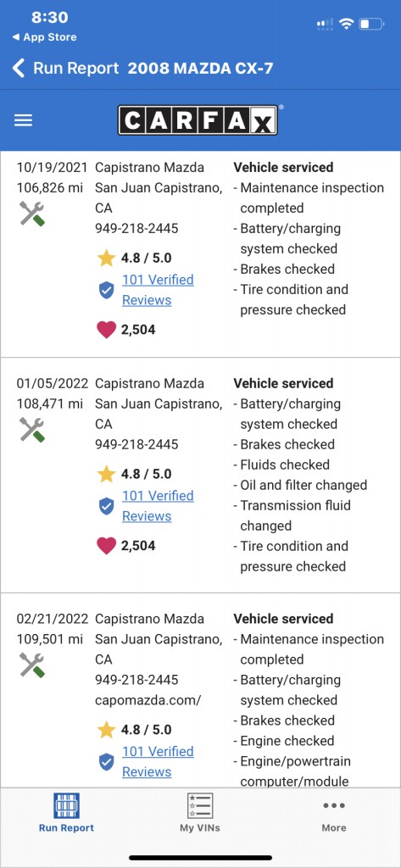
Task: Tap the heart icon in the 10/19/2021 entry
Action: click(106, 330)
